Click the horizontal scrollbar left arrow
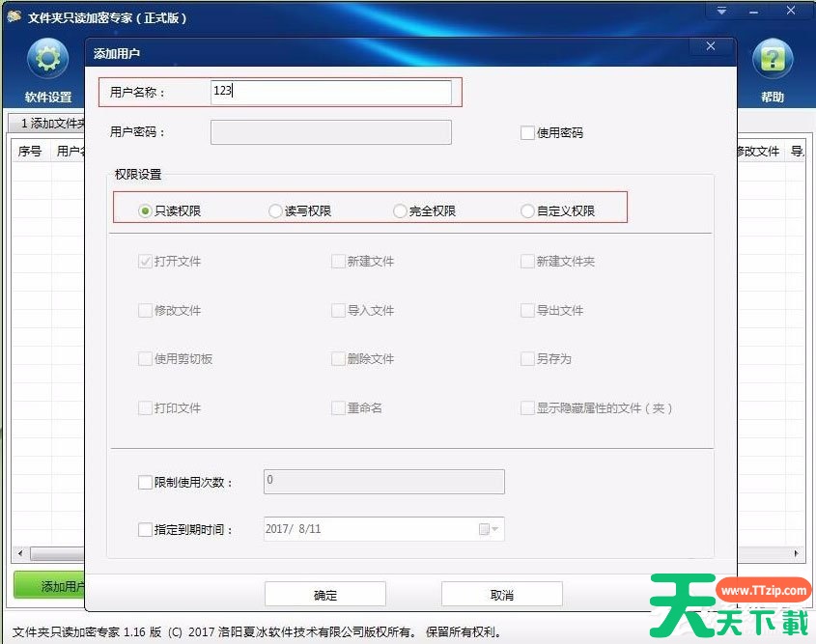The width and height of the screenshot is (816, 644). pyautogui.click(x=20, y=553)
